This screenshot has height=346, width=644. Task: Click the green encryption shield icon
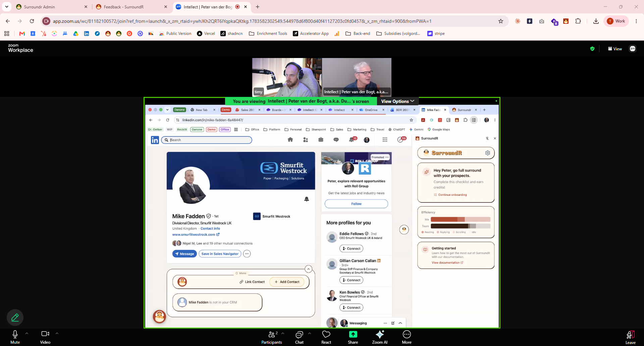pos(592,49)
